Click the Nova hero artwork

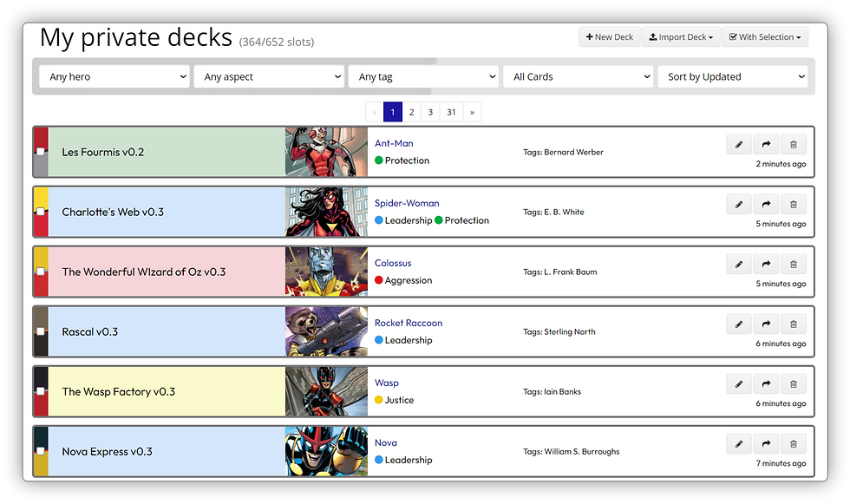click(326, 451)
